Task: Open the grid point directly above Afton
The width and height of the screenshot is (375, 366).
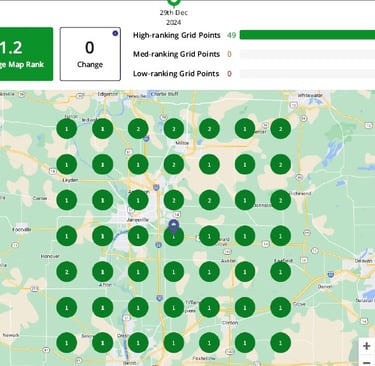Action: [102, 272]
